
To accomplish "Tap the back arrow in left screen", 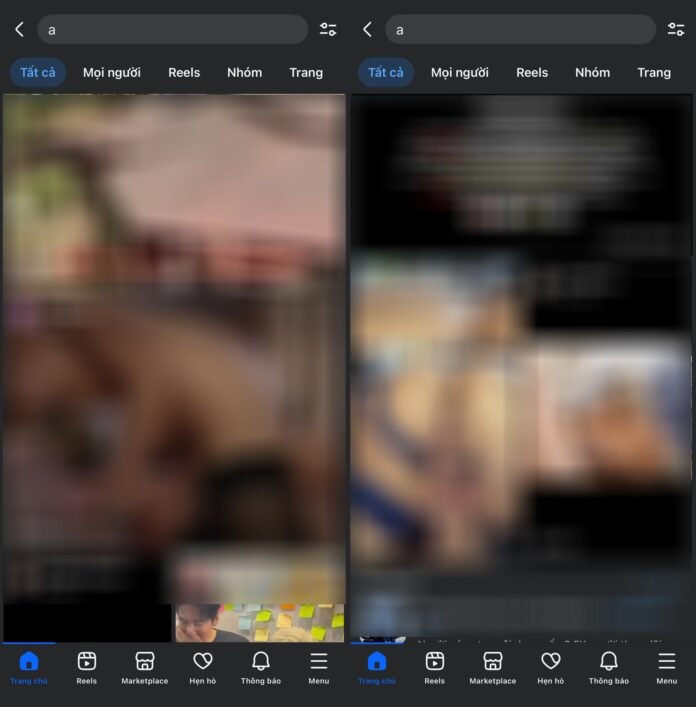I will 19,29.
